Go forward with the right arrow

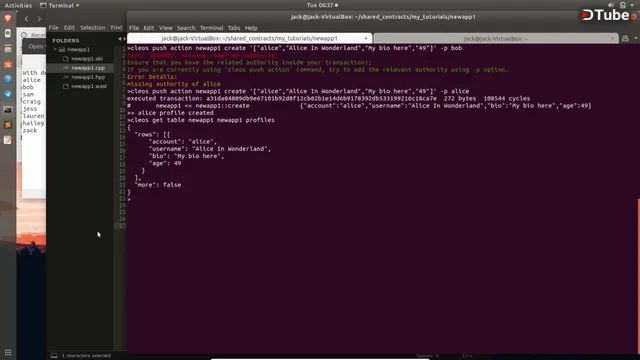coord(39,18)
